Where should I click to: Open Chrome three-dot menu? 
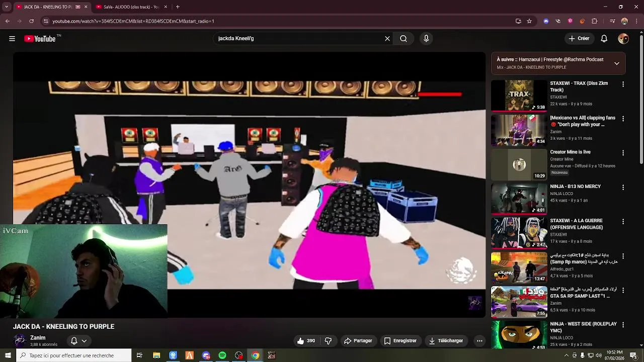[x=636, y=21]
